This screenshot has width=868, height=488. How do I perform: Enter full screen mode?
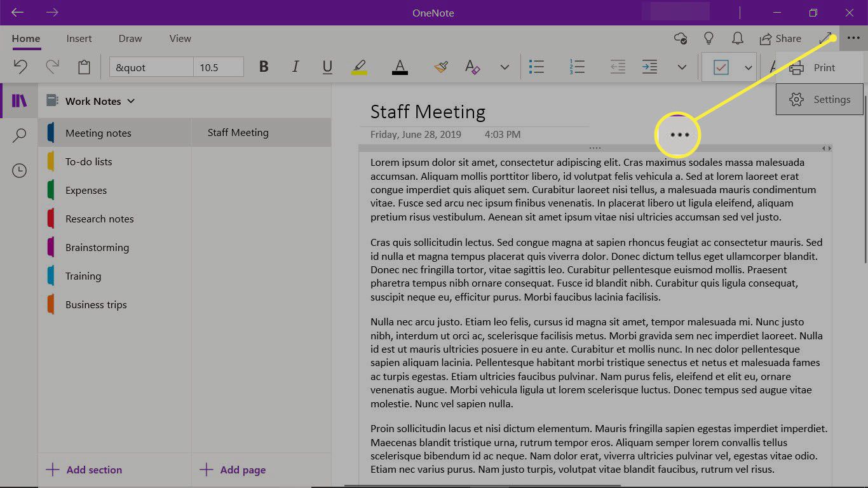(x=825, y=39)
